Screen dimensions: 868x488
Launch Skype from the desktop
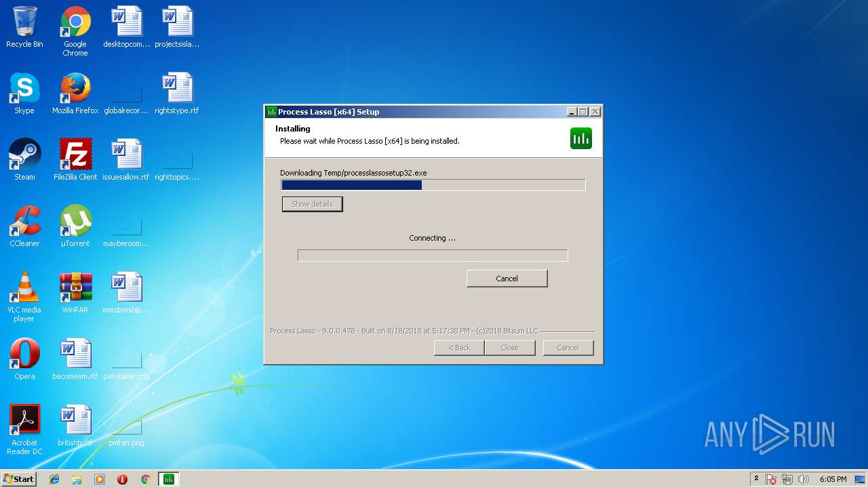(x=24, y=94)
